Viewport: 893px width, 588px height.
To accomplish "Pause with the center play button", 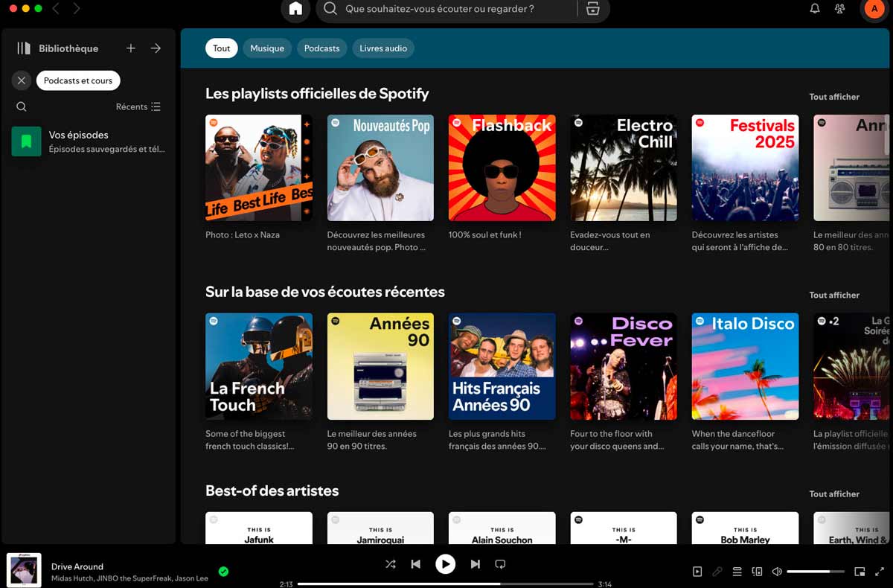I will (445, 564).
